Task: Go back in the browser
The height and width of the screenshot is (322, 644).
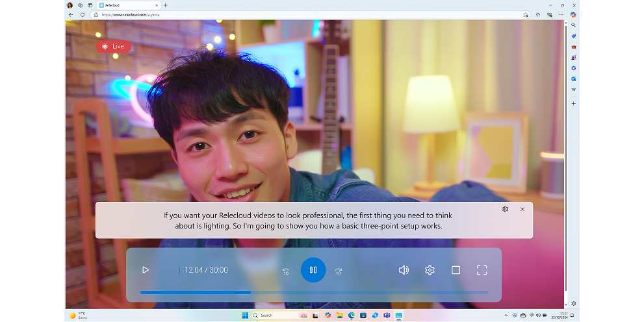Action: pos(71,15)
